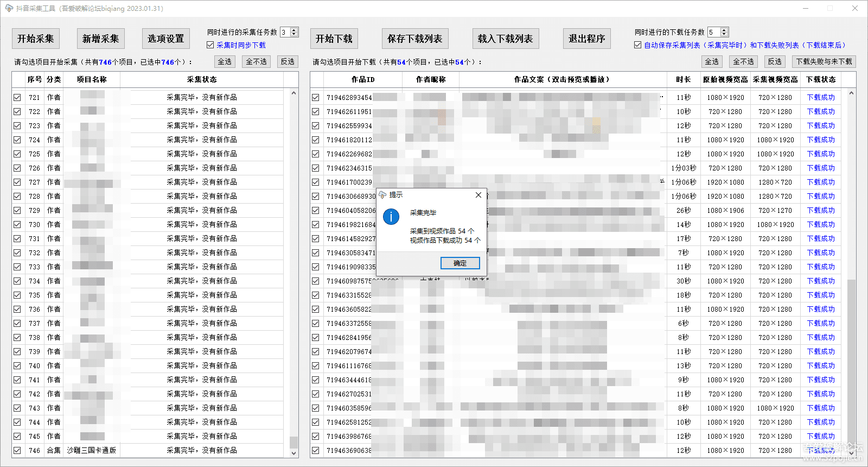Sort by 下载状态 column header

[x=821, y=79]
